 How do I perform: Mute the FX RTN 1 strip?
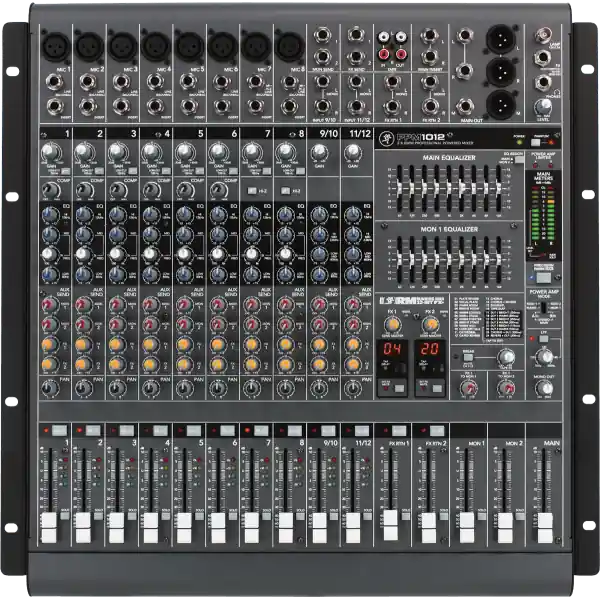coord(399,430)
